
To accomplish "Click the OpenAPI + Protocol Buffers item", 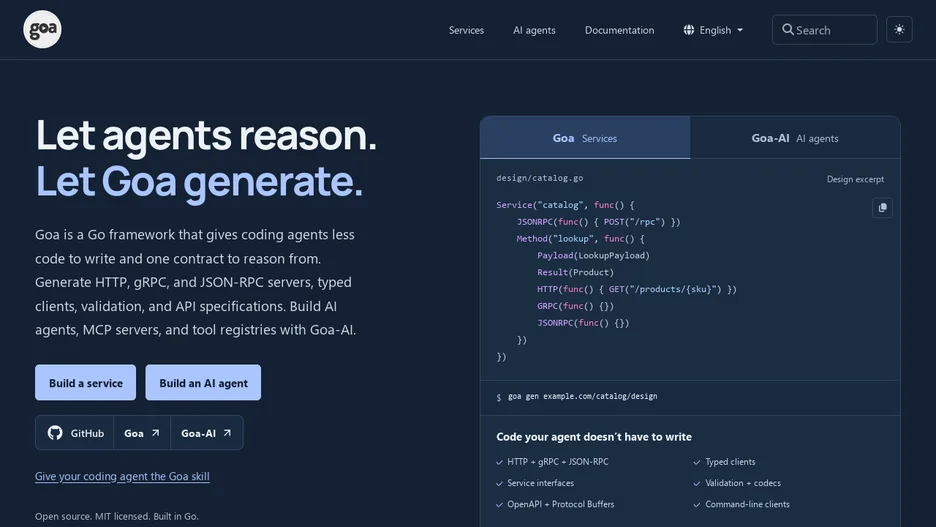I will (x=561, y=504).
